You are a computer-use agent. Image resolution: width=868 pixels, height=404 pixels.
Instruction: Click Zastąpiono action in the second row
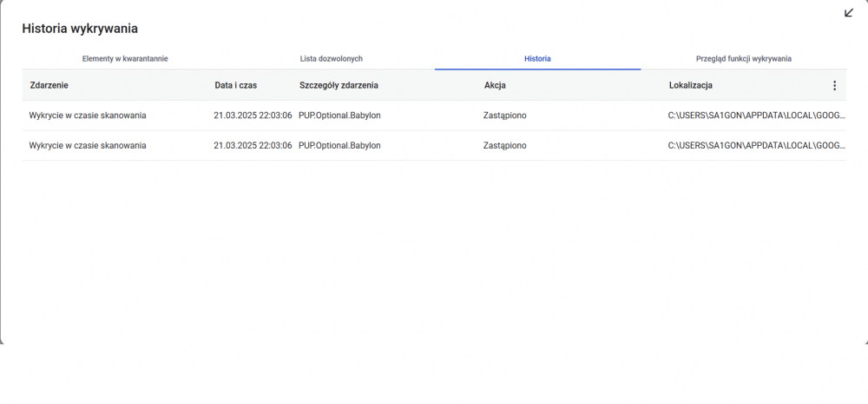(504, 146)
